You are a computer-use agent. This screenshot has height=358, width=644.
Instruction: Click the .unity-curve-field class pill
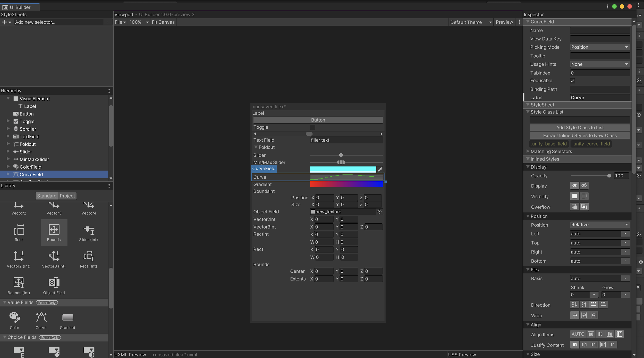point(591,144)
